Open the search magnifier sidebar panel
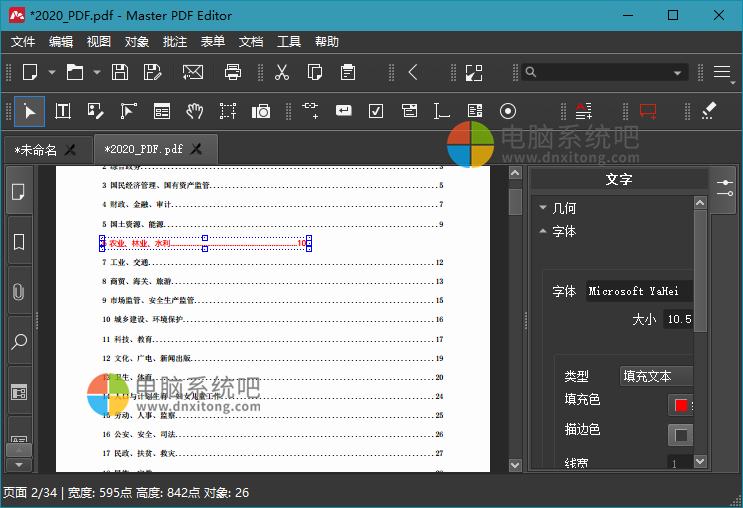Viewport: 743px width, 508px height. coord(18,341)
